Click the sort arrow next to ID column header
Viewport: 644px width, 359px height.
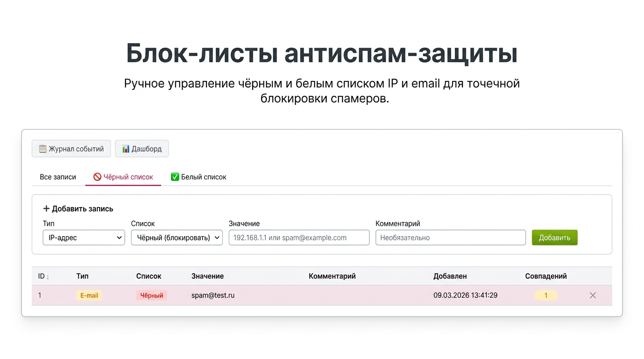pos(47,277)
